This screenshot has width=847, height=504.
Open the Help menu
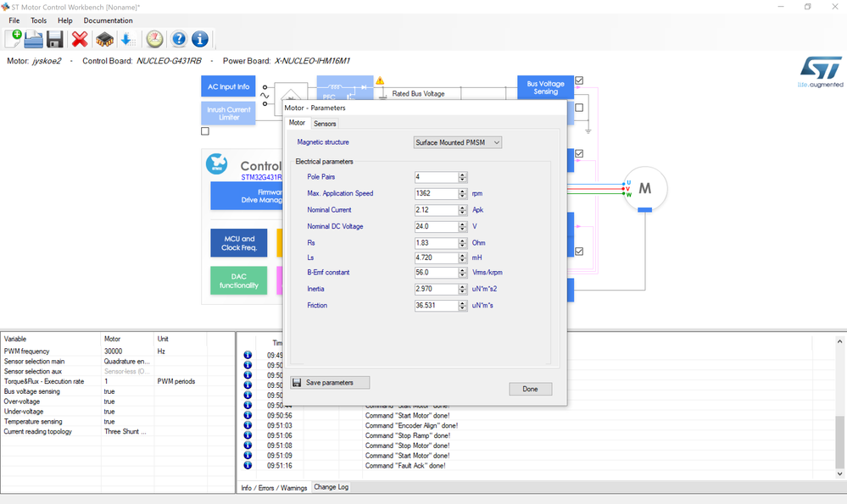tap(64, 20)
